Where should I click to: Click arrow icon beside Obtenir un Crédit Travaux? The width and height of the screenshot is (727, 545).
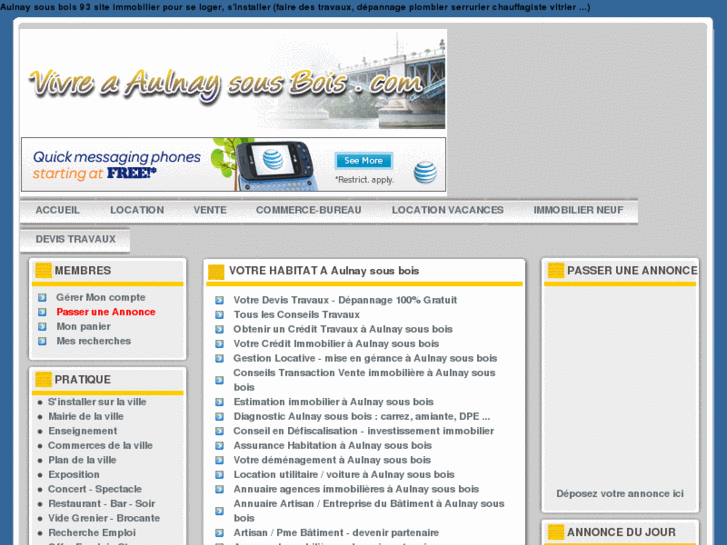tap(219, 329)
